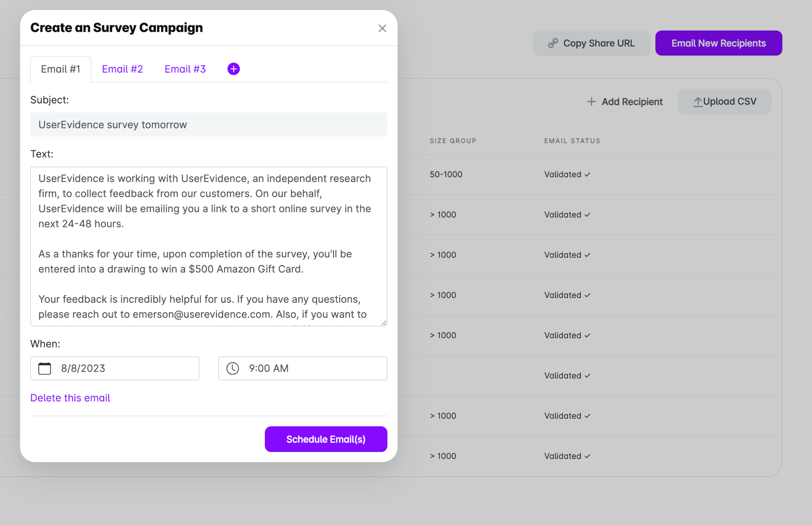
Task: Click the clock icon in time field
Action: (x=233, y=368)
